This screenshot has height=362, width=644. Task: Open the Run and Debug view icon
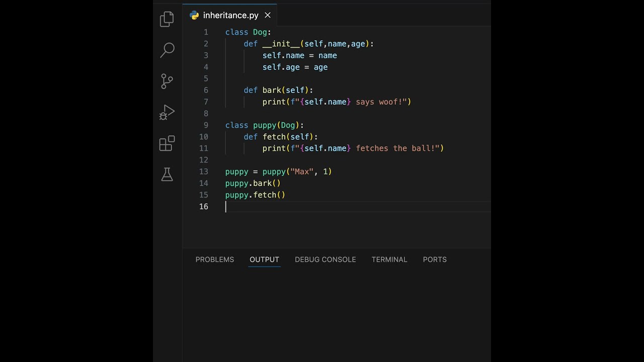tap(167, 113)
